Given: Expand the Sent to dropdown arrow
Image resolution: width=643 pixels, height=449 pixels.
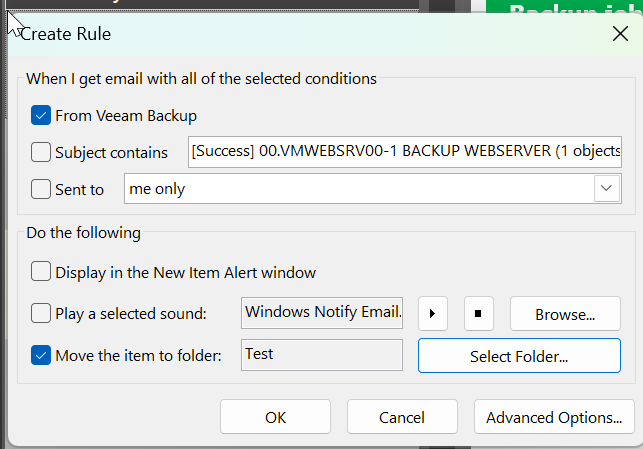Looking at the screenshot, I should pos(606,188).
